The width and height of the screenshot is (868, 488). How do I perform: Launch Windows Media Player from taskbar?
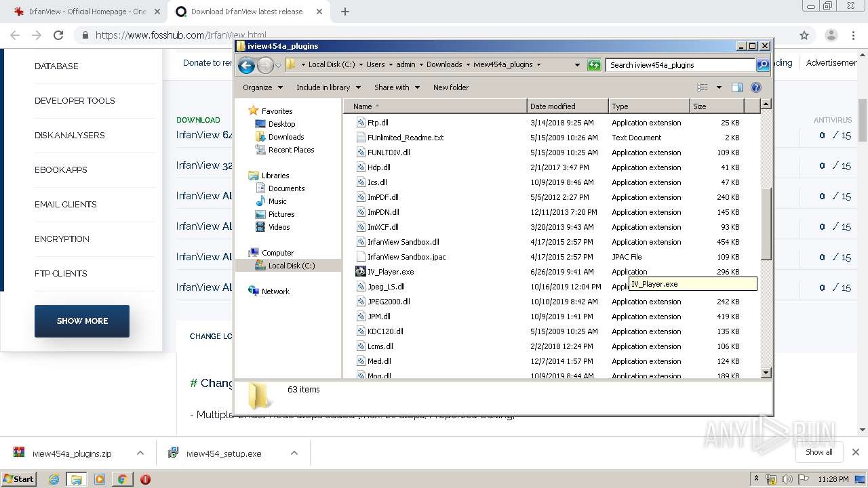pyautogui.click(x=100, y=479)
